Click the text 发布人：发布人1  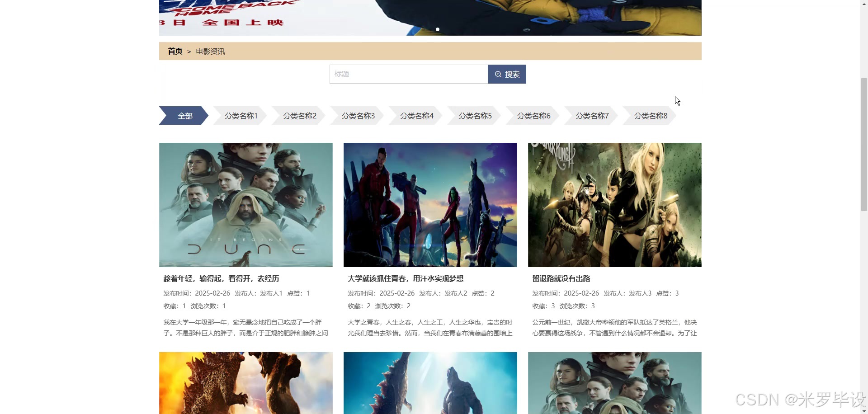(259, 293)
